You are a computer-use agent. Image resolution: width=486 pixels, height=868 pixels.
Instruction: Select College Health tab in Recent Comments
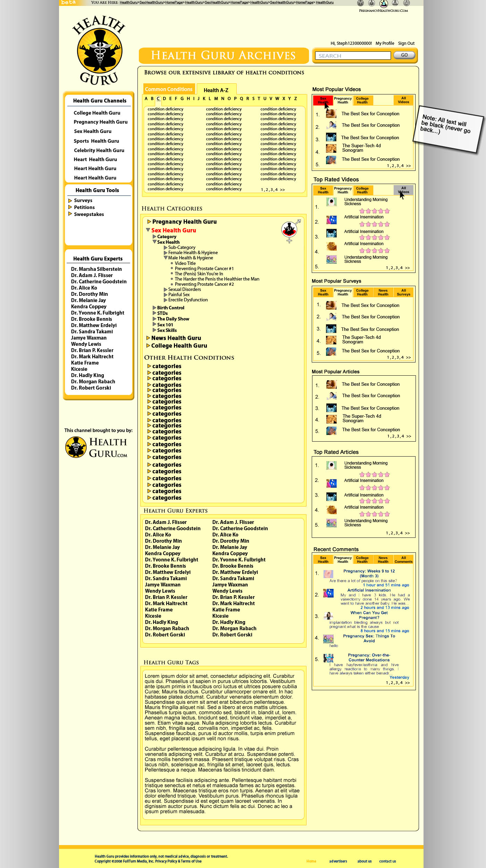[x=362, y=560]
